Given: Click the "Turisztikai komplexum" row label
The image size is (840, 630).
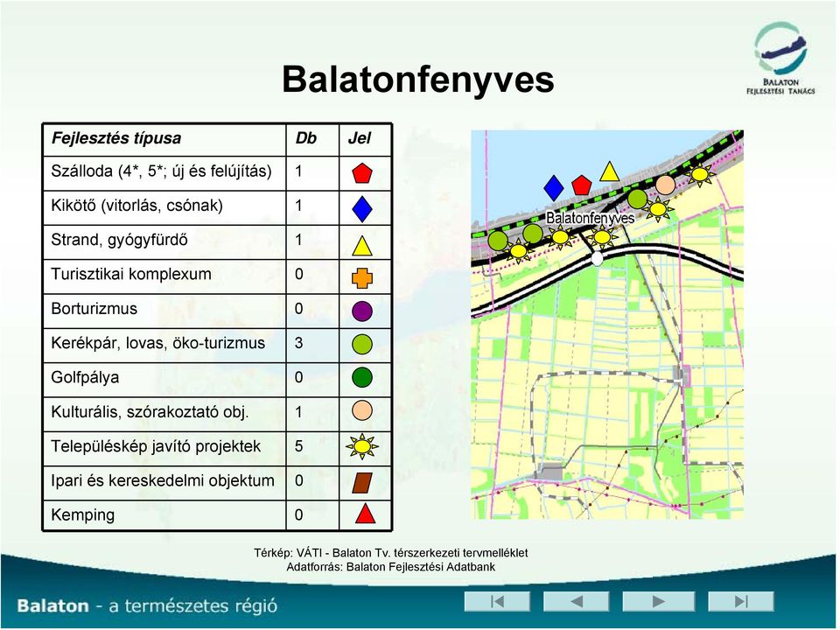Looking at the screenshot, I should pos(131,274).
